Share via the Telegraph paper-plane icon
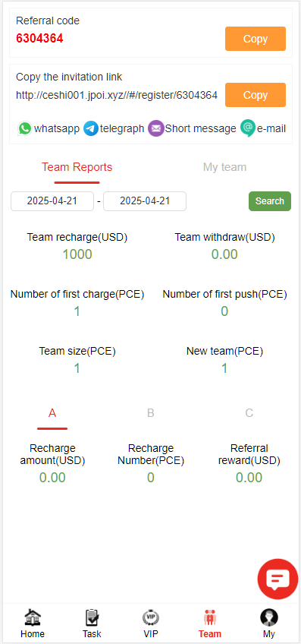Image resolution: width=301 pixels, height=644 pixels. (91, 128)
